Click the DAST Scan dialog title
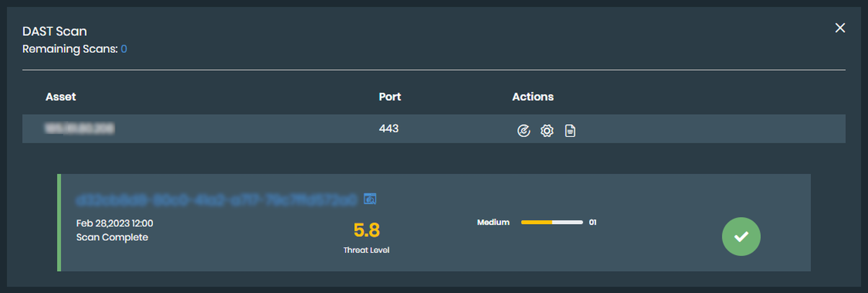The image size is (868, 293). coord(55,32)
